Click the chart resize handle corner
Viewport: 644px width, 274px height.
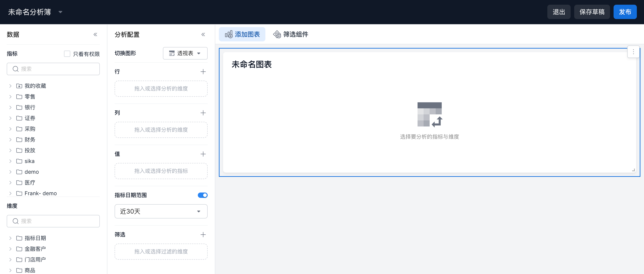point(633,170)
